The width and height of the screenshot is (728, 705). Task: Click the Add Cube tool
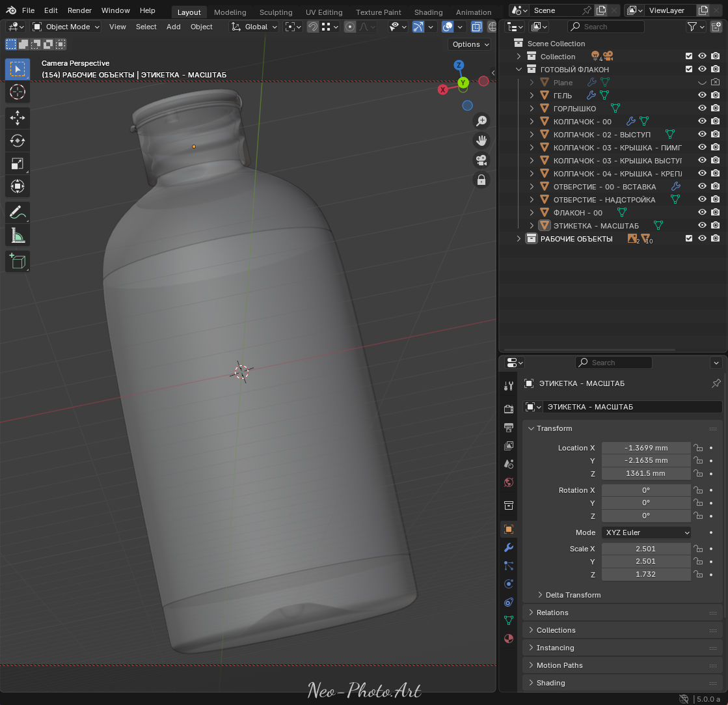[x=18, y=262]
